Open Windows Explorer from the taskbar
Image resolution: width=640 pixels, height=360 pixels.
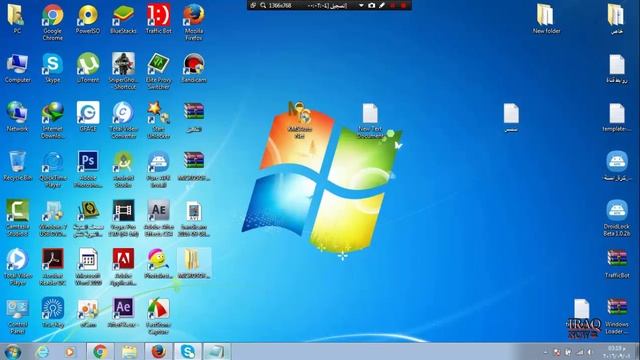(129, 351)
